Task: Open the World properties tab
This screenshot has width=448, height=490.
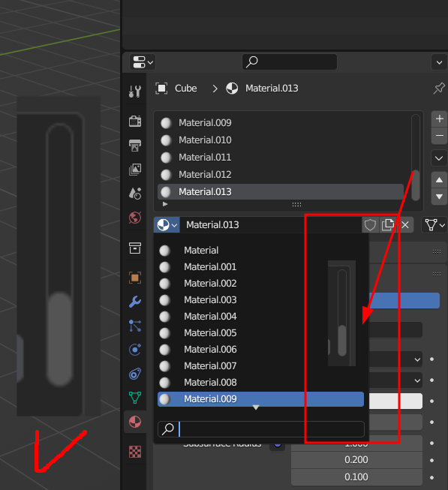Action: coord(135,218)
